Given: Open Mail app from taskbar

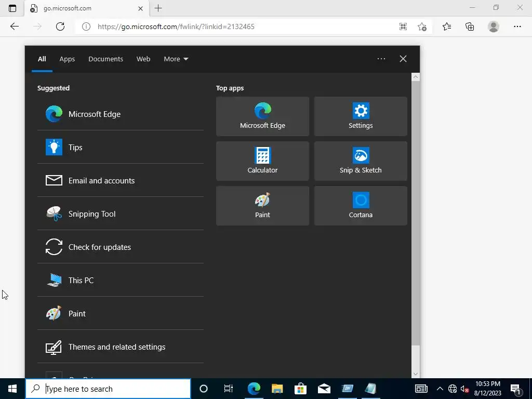Looking at the screenshot, I should coord(324,389).
